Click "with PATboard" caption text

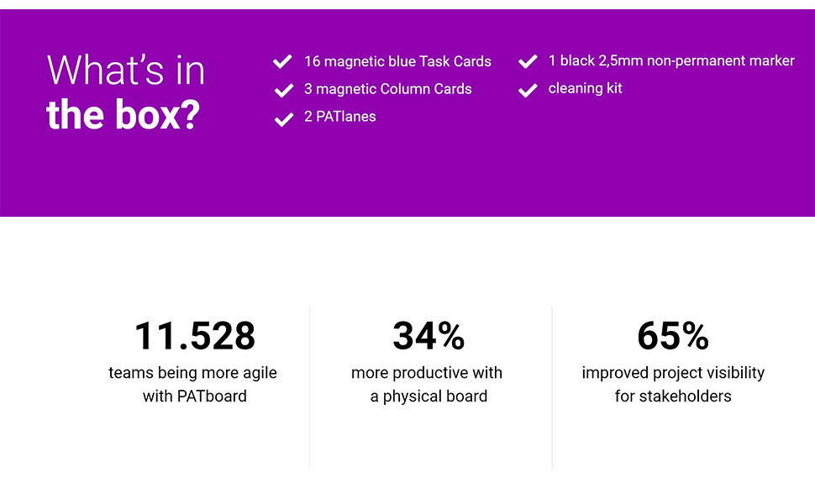pyautogui.click(x=195, y=396)
